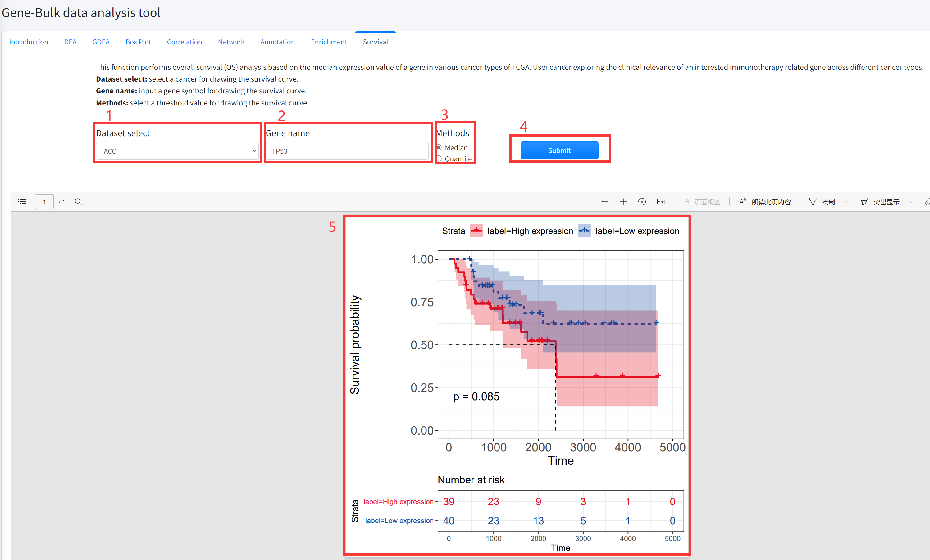Select the highlight marker tool
930x560 pixels.
(864, 202)
